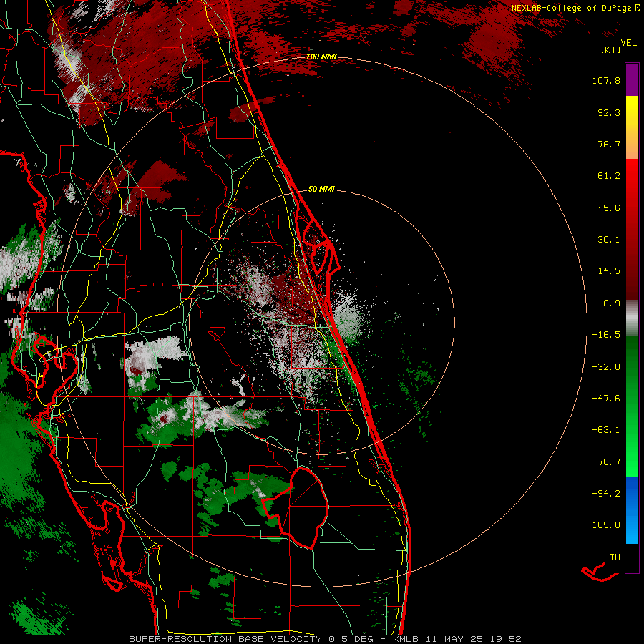Select the 14.5 legend value
644x644 pixels.
[609, 271]
